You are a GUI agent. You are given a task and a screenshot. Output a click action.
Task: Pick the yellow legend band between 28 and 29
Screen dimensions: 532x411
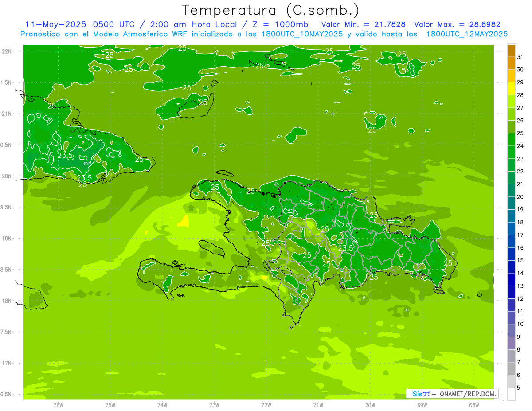(x=511, y=89)
